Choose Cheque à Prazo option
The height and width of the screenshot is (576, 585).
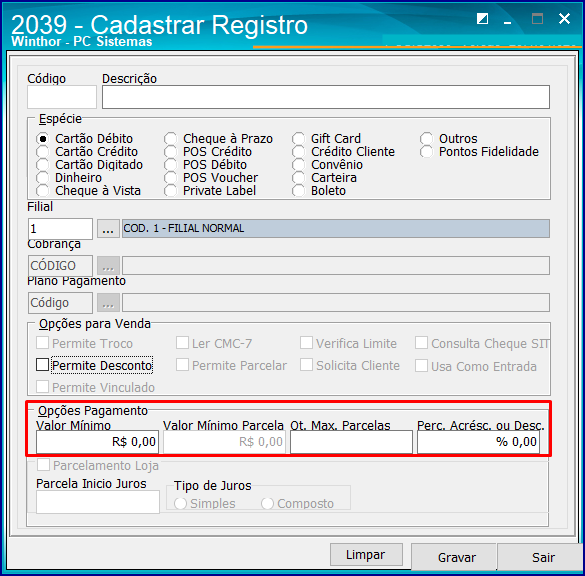(x=171, y=139)
